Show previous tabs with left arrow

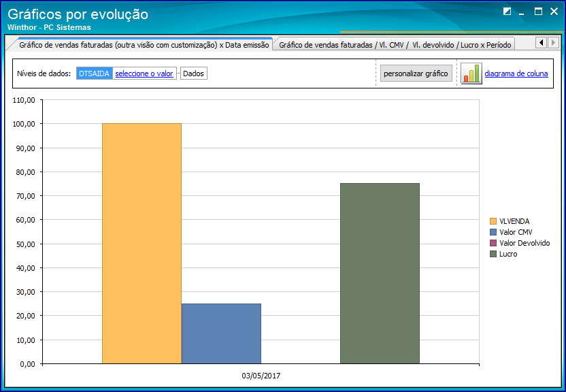pos(541,43)
